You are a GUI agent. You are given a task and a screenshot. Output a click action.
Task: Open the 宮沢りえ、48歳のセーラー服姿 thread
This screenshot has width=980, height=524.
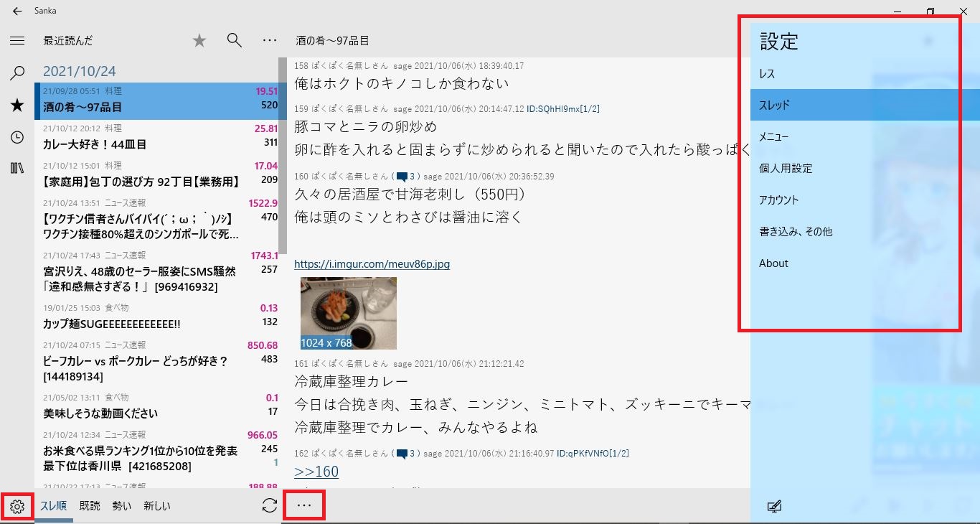(156, 271)
